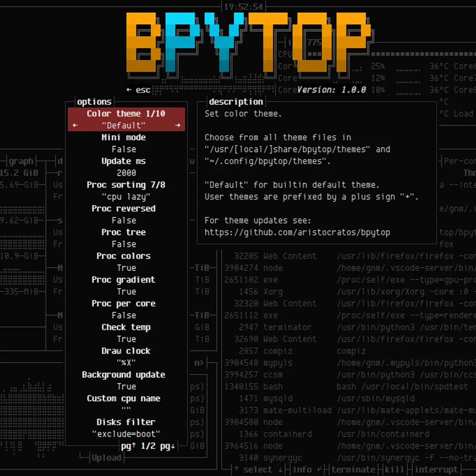Click the esc back arrow

click(x=129, y=90)
